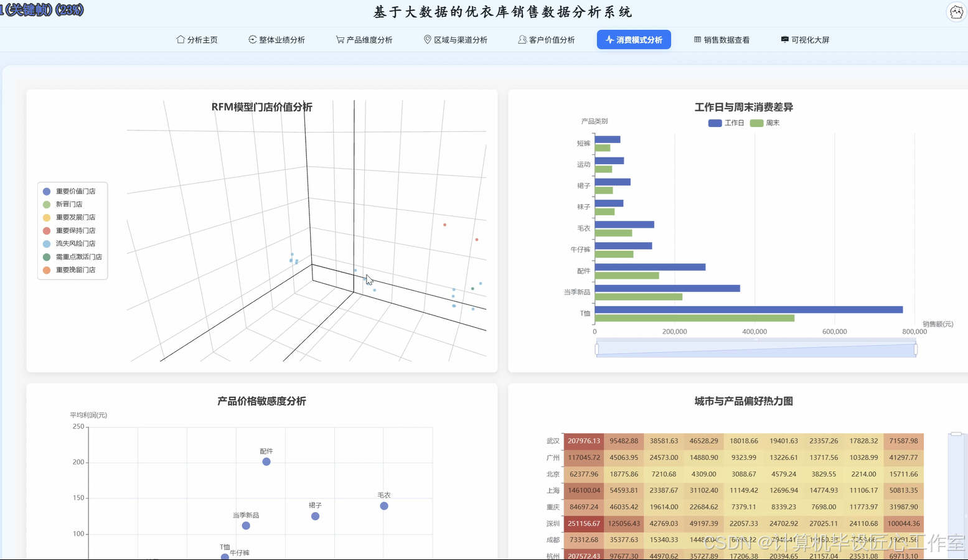Click the RFM模型门店价值分析 chart title
The image size is (968, 560).
pyautogui.click(x=262, y=107)
